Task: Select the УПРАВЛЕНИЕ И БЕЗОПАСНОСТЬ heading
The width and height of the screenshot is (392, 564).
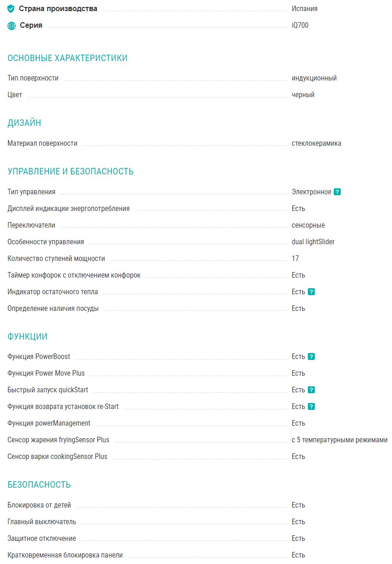Action: tap(70, 172)
